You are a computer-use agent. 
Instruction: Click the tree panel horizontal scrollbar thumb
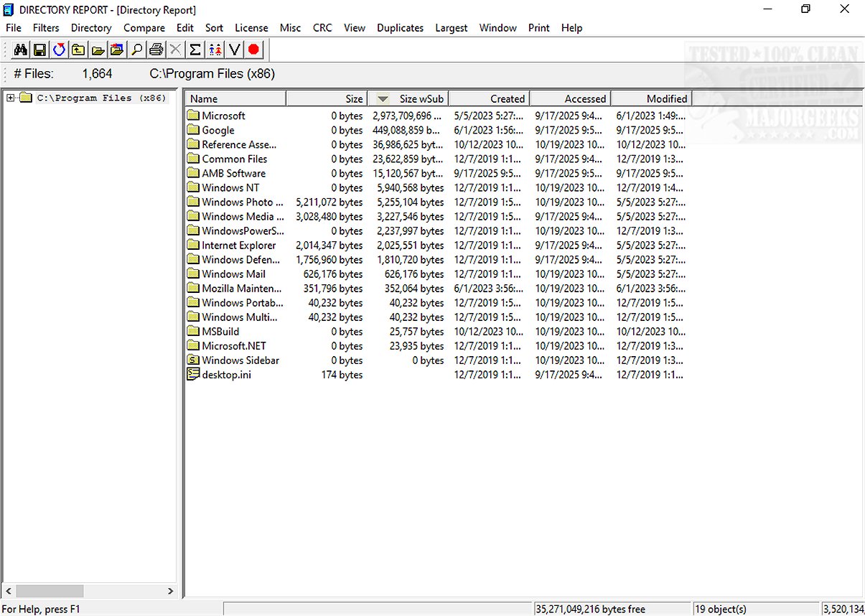50,591
